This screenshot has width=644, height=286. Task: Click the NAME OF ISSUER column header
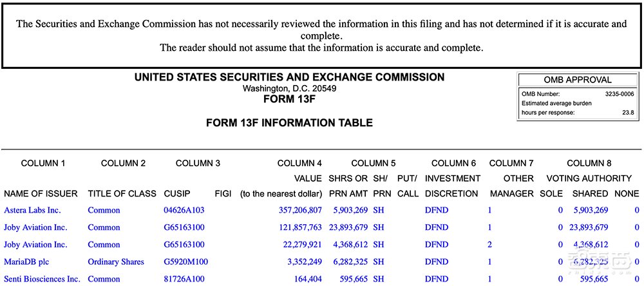coord(41,193)
